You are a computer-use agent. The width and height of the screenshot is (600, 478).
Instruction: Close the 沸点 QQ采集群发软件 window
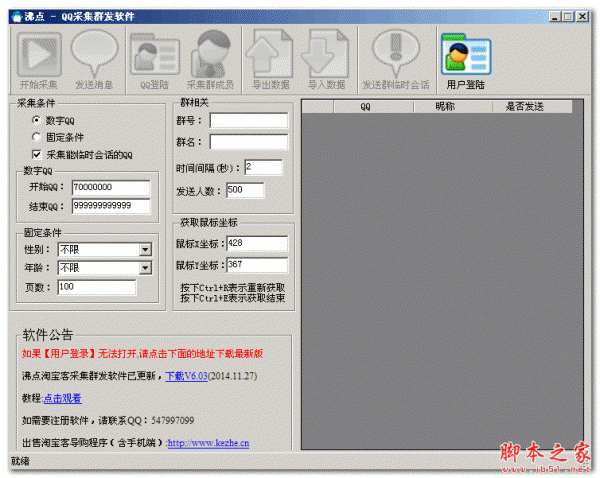coord(582,16)
